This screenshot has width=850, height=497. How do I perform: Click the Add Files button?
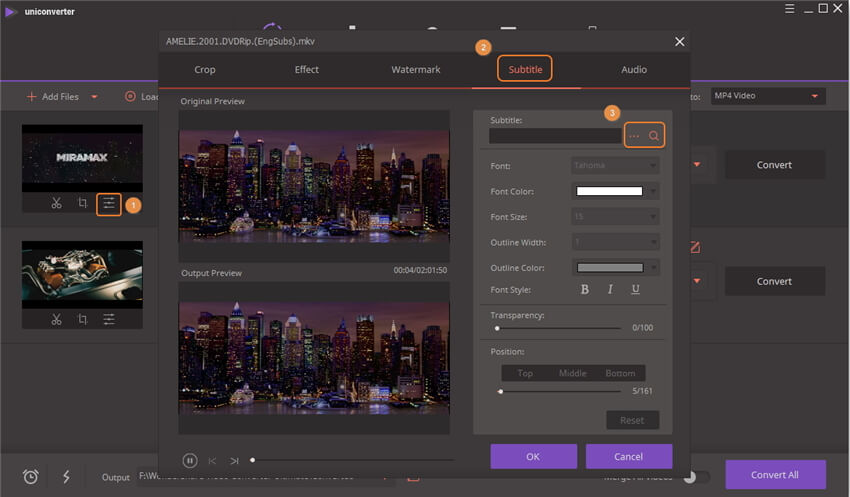[53, 96]
